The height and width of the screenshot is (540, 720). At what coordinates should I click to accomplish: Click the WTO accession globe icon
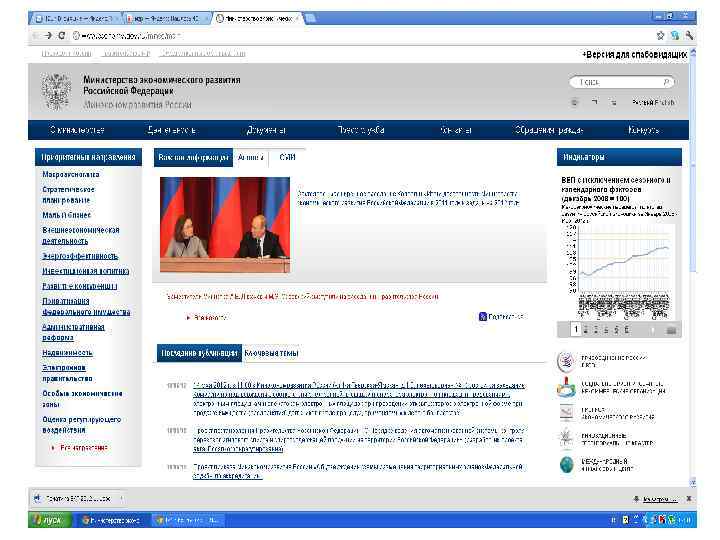pyautogui.click(x=566, y=361)
